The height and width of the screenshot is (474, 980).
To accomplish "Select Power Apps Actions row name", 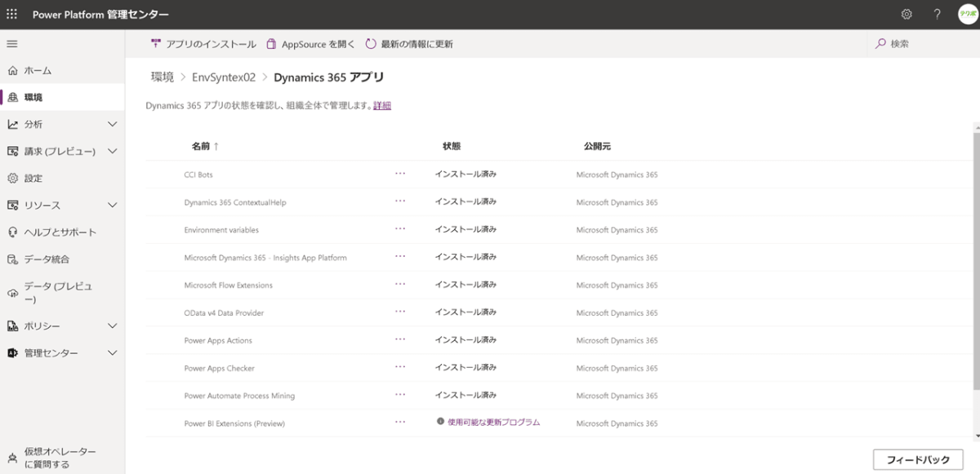I will [218, 340].
